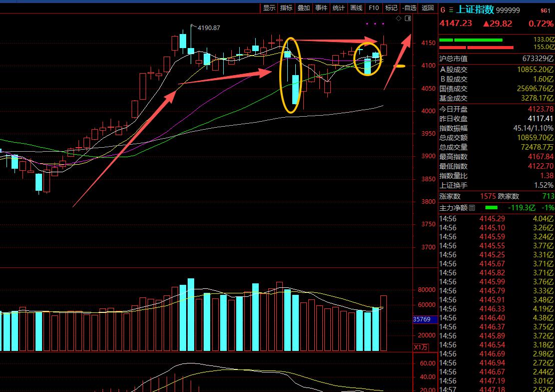Toggle the side panel layout icon
555x392 pixels.
(408, 19)
